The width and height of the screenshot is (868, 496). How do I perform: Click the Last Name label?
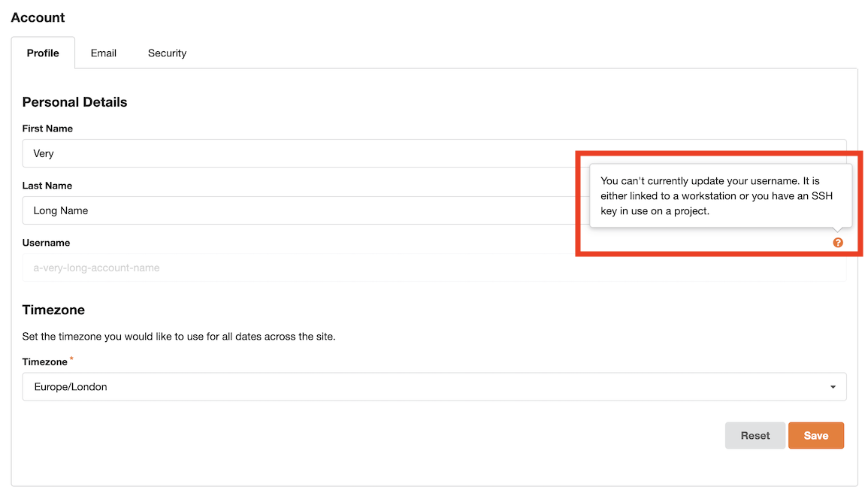coord(47,186)
